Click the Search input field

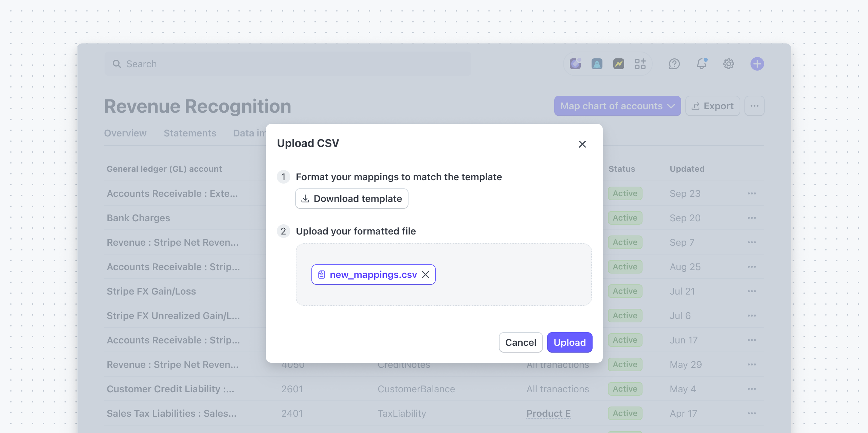(x=288, y=64)
